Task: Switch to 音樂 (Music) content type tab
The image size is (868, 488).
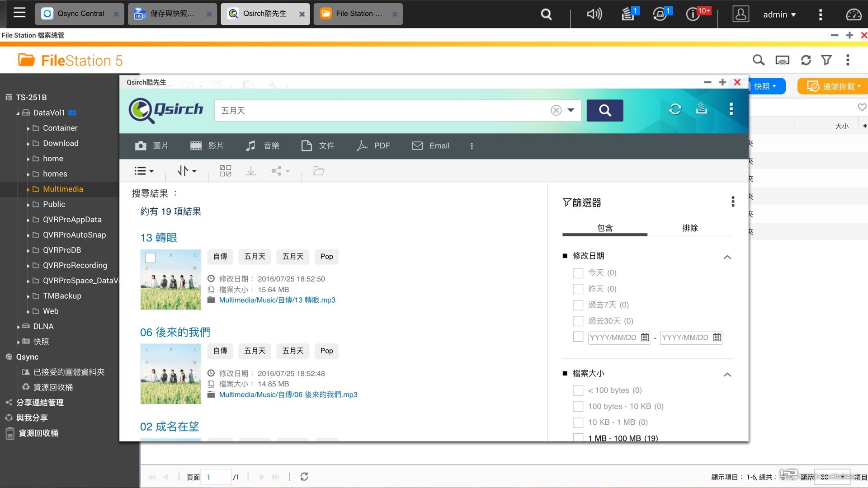Action: 262,145
